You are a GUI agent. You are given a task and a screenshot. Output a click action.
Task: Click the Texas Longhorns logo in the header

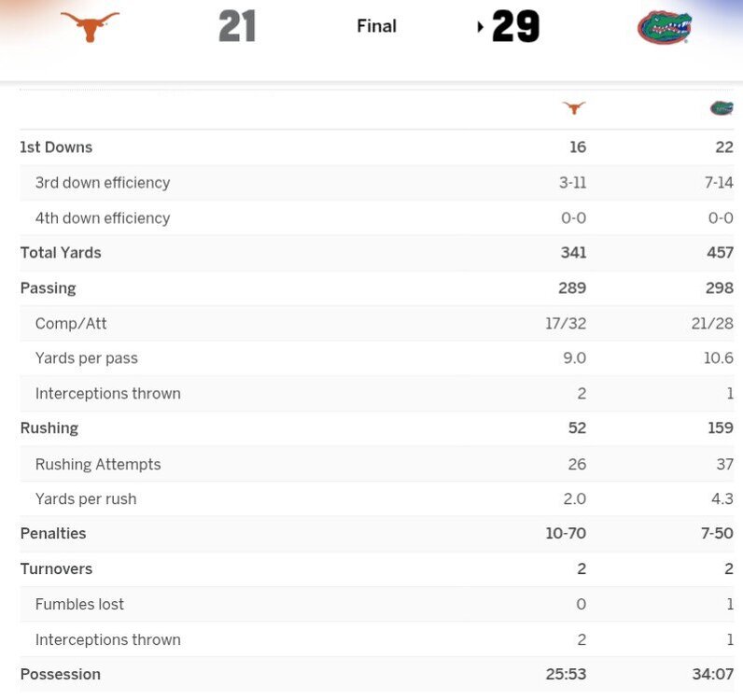[x=90, y=26]
